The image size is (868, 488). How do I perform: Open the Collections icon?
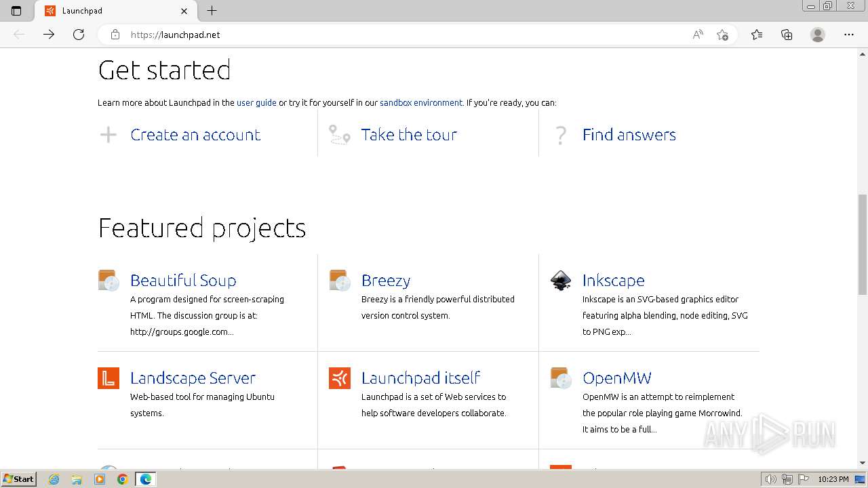[x=787, y=35]
